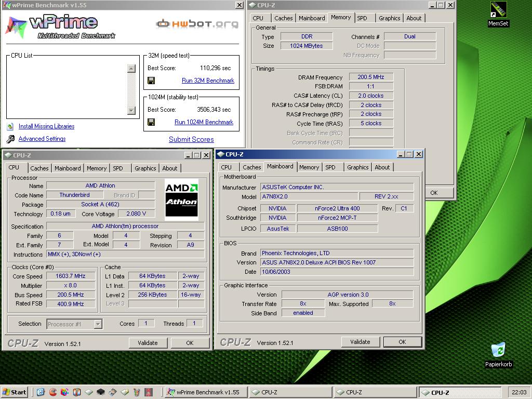The image size is (532, 399).
Task: Run the 32M Benchmark
Action: [208, 81]
